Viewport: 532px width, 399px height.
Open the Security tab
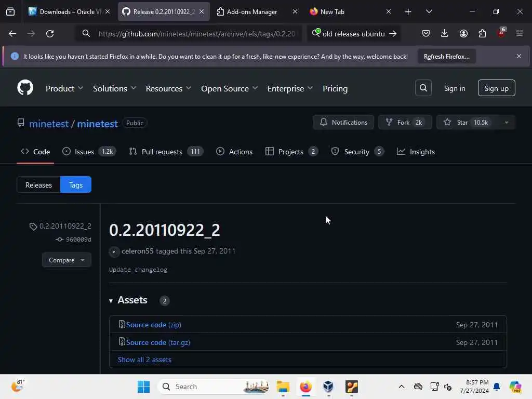[x=357, y=152]
